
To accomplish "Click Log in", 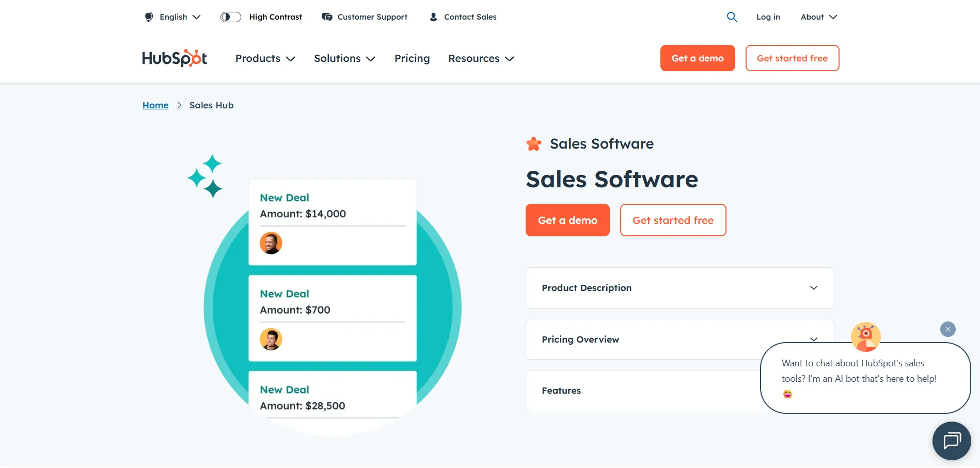I will [x=768, y=17].
